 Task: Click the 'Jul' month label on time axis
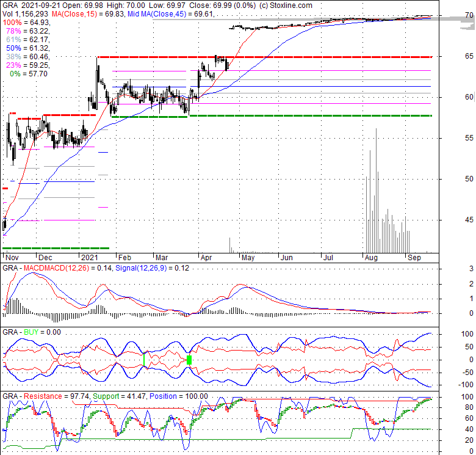pos(328,258)
